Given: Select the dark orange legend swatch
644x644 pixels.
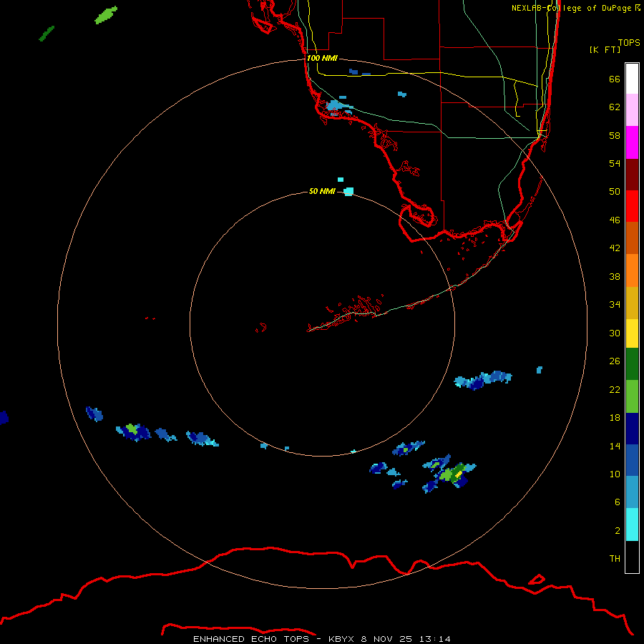Looking at the screenshot, I should [632, 238].
